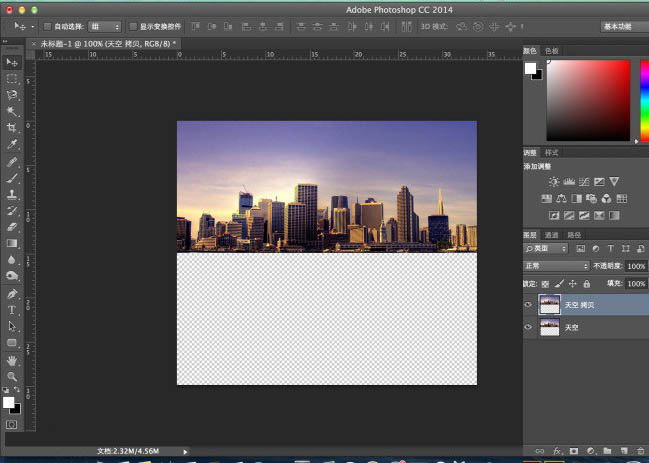This screenshot has width=649, height=463.
Task: Select the Rectangular Marquee tool
Action: point(12,79)
